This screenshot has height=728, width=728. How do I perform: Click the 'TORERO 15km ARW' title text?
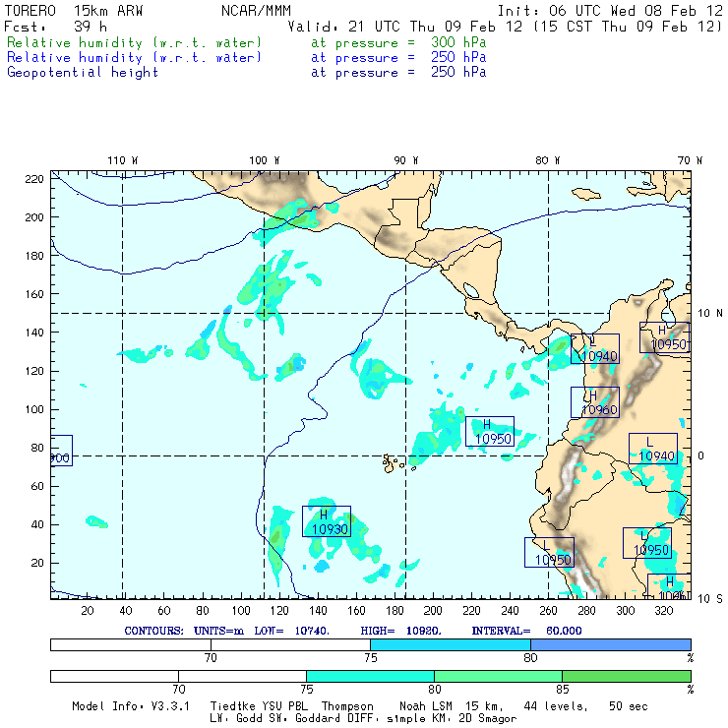click(74, 10)
